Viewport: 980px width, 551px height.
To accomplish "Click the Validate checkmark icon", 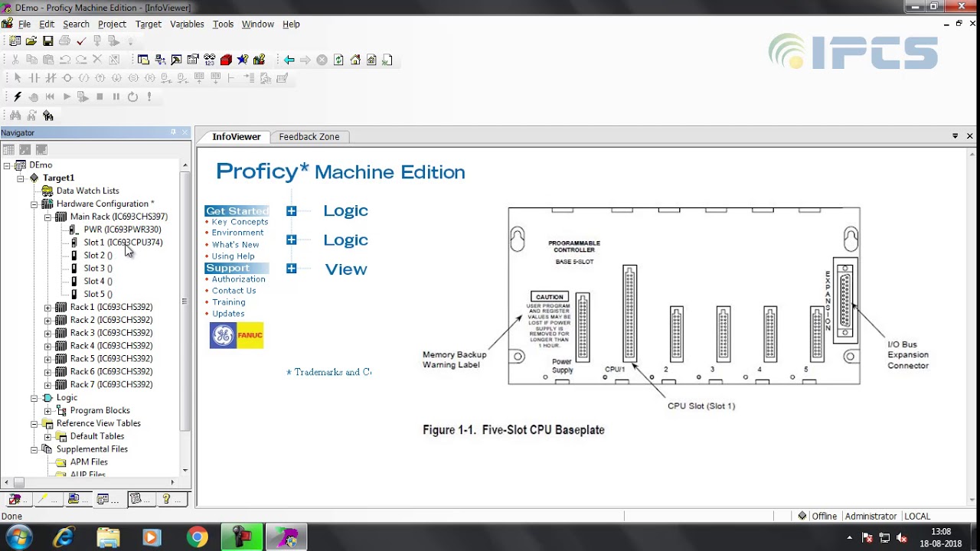I will click(x=81, y=41).
